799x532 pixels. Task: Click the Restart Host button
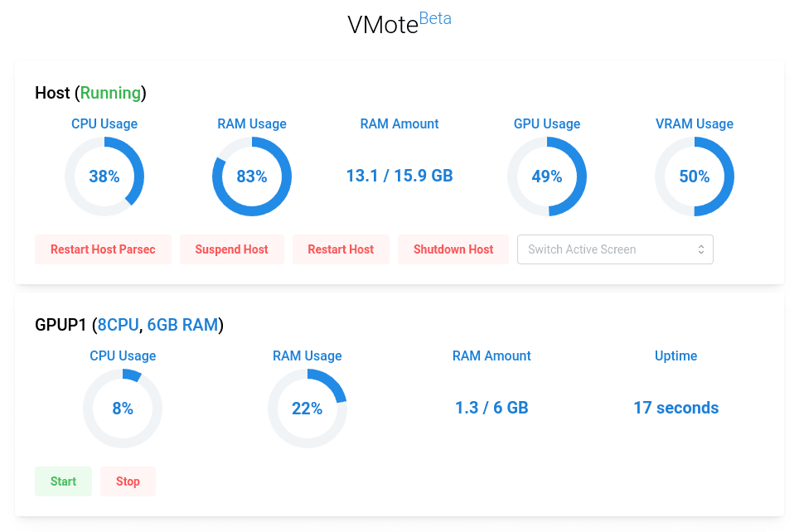coord(341,249)
